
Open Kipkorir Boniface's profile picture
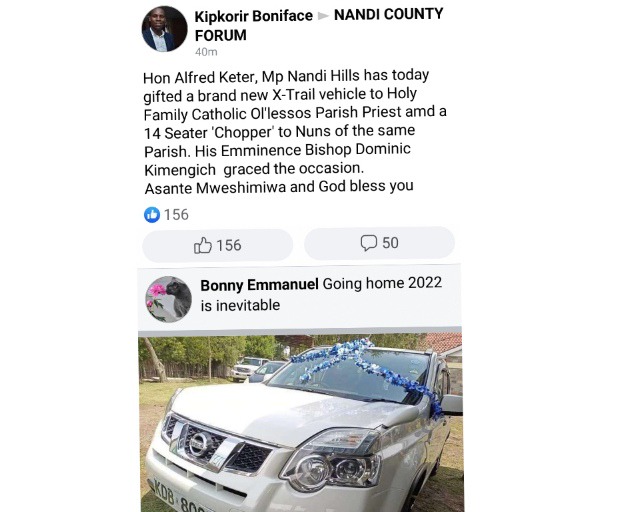click(x=164, y=29)
